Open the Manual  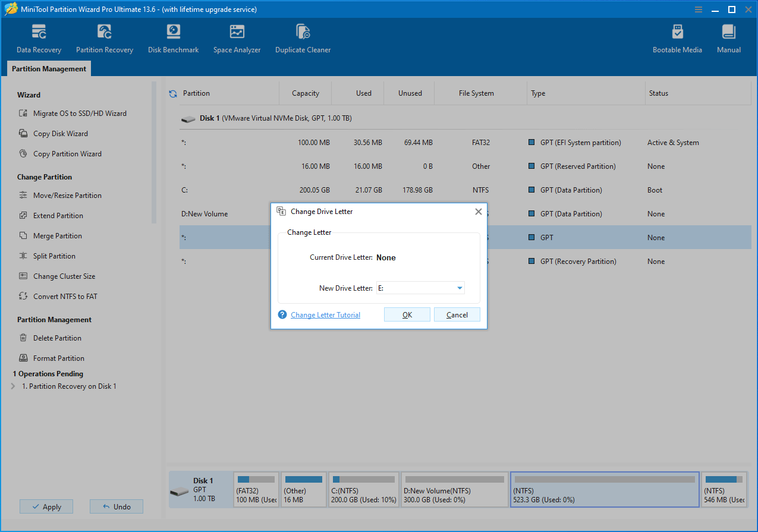[x=728, y=37]
